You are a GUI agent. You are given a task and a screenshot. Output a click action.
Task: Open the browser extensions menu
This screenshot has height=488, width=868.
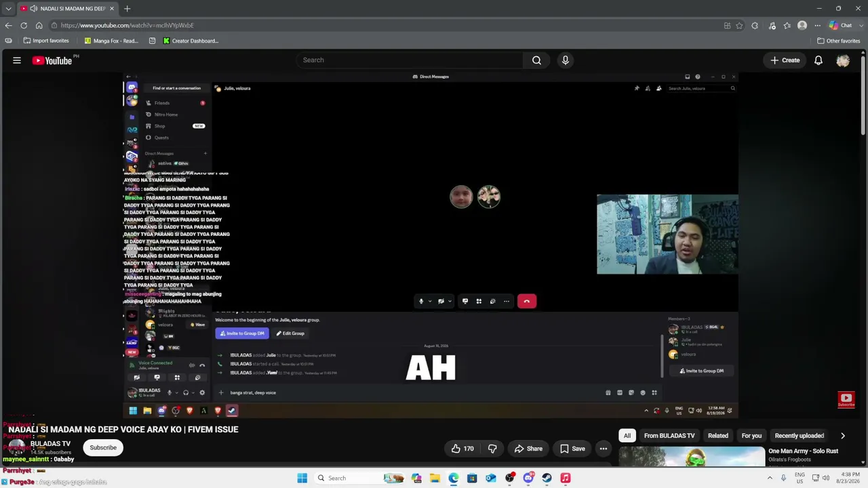click(x=755, y=26)
